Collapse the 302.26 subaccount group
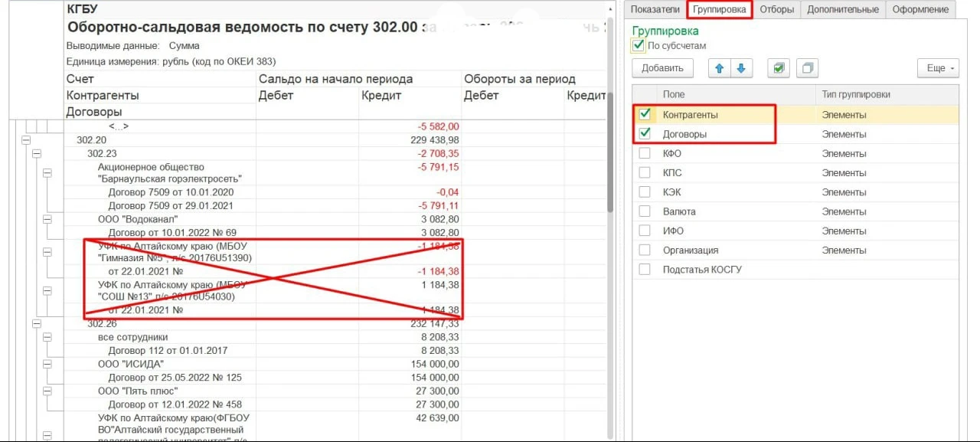The image size is (980, 442). click(36, 324)
